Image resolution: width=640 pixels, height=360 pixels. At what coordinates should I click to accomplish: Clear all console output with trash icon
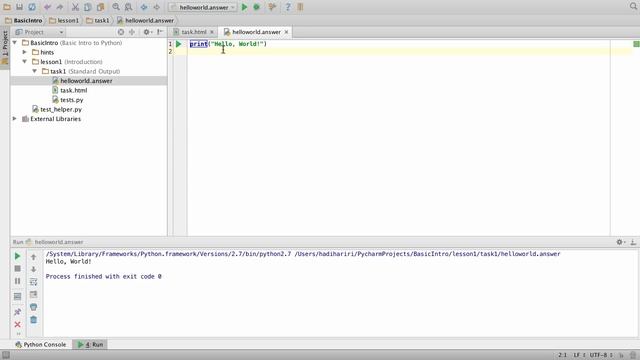click(x=33, y=320)
